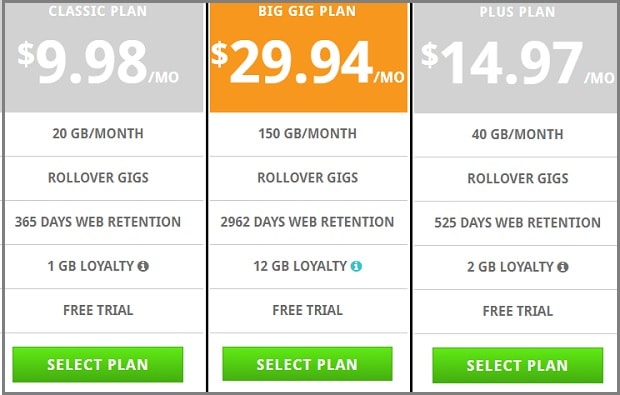The image size is (620, 395).
Task: Click the blue Big Gig loyalty info icon
Action: (x=356, y=266)
